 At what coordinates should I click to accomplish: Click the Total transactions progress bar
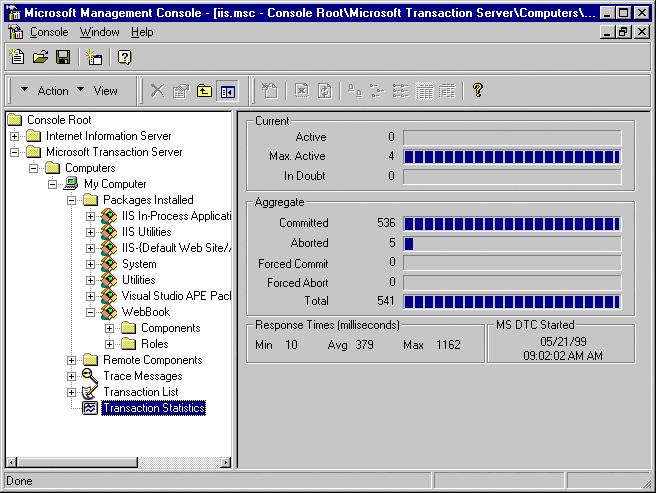coord(512,302)
